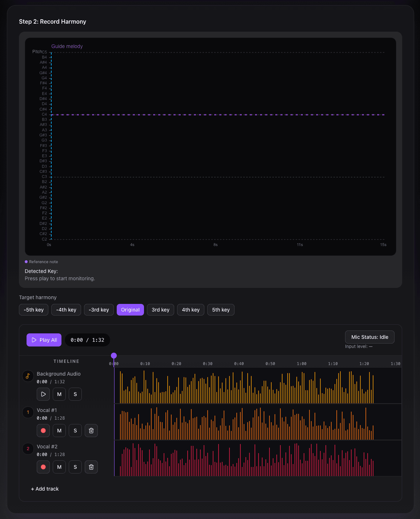Mute the Vocal #2 track
Image resolution: width=420 pixels, height=519 pixels.
(x=59, y=467)
